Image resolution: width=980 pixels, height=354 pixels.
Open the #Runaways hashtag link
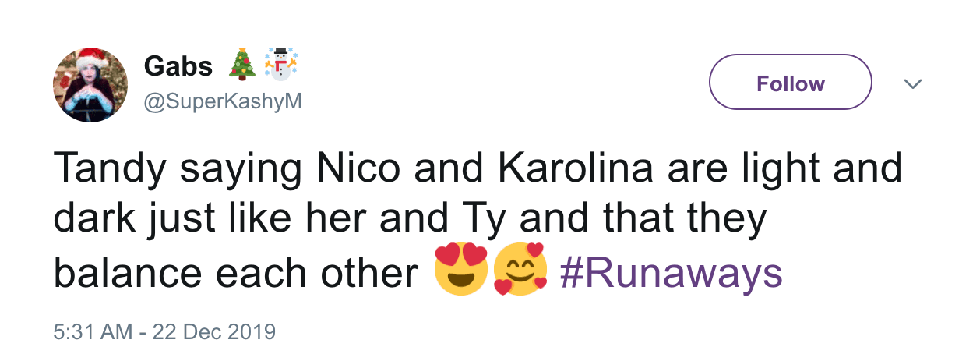(671, 272)
